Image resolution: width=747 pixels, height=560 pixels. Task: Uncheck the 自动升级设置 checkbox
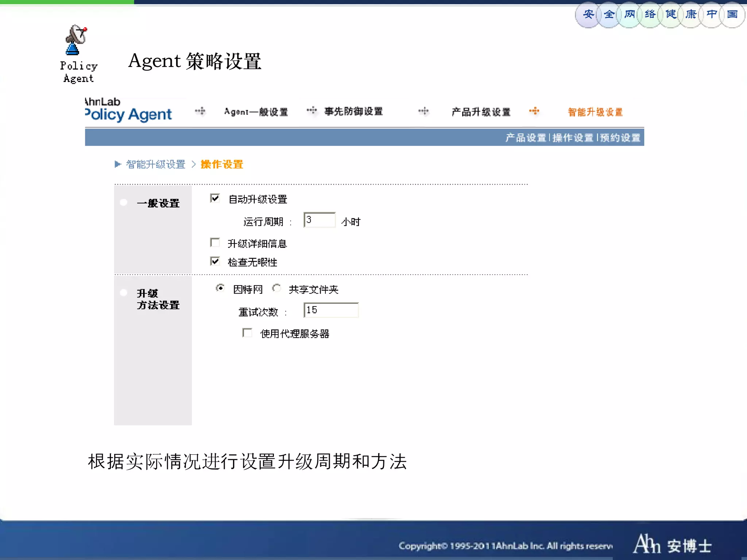point(215,198)
